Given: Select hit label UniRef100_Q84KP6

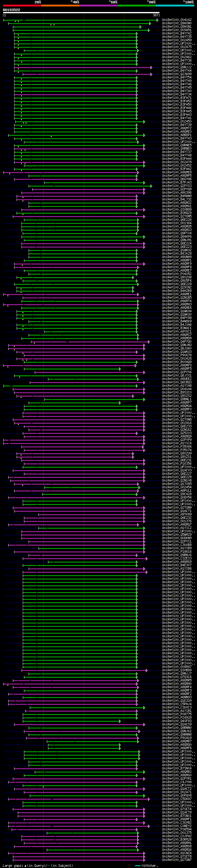Looking at the screenshot, I should tap(177, 236).
